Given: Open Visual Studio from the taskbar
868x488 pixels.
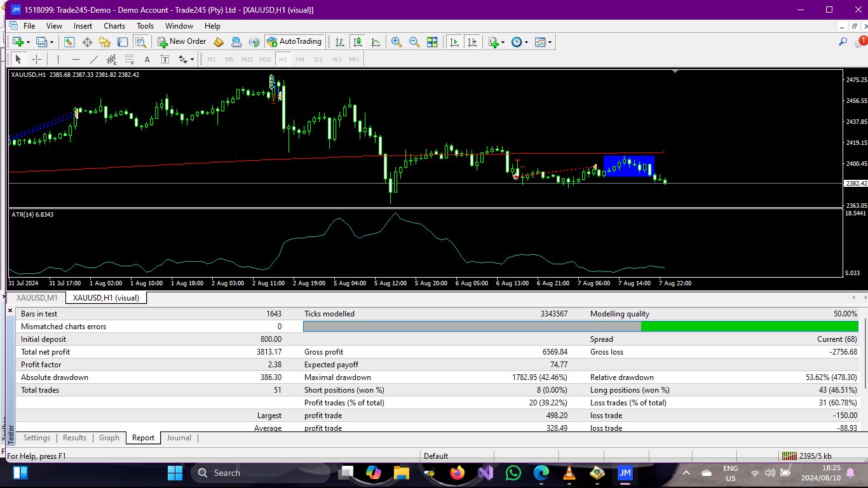Looking at the screenshot, I should coord(485,473).
